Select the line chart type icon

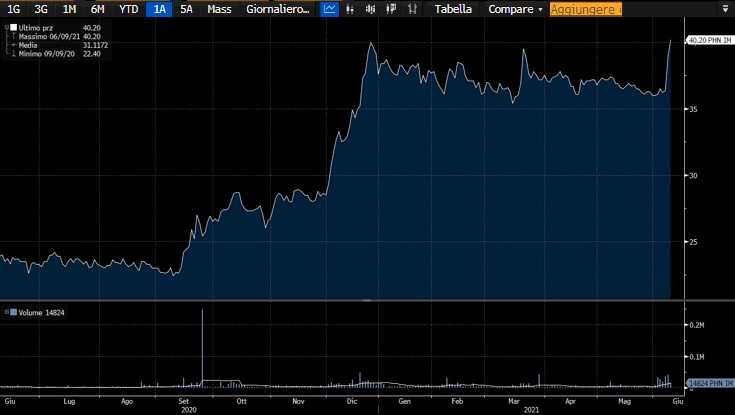coord(330,9)
